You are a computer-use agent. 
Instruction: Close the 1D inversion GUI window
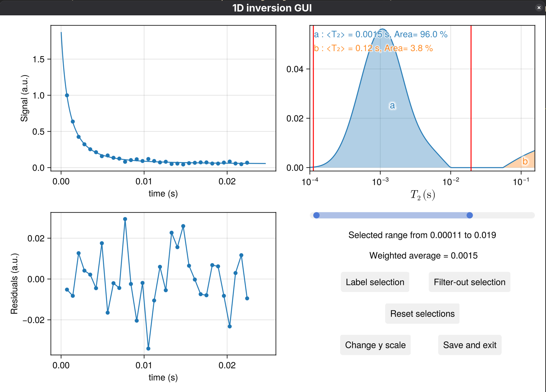coord(539,8)
